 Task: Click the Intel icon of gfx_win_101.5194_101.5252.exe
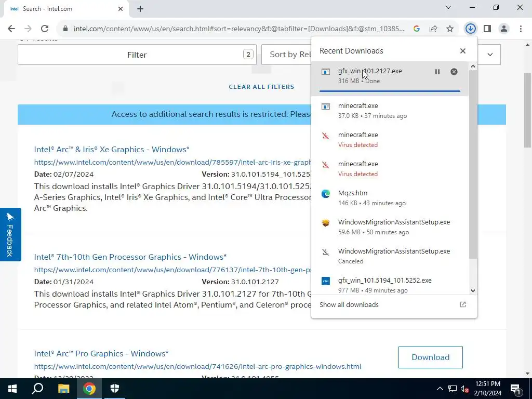point(326,281)
